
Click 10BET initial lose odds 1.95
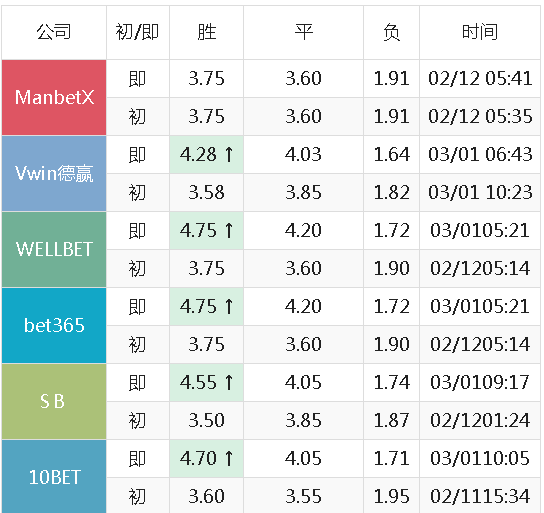(392, 496)
